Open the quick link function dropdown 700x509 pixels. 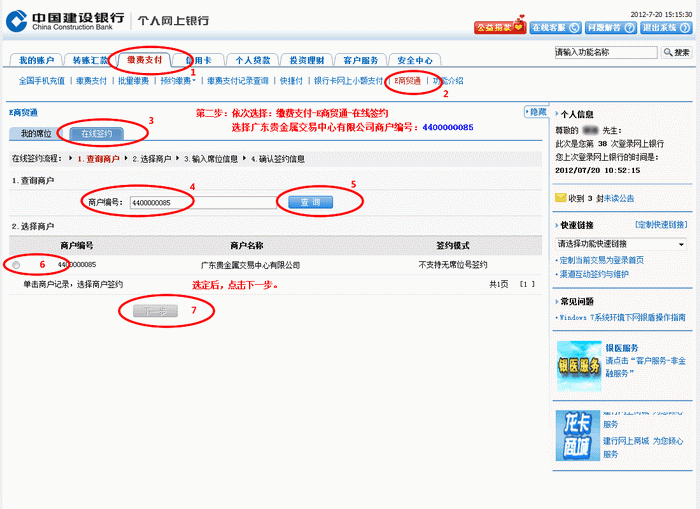click(622, 244)
